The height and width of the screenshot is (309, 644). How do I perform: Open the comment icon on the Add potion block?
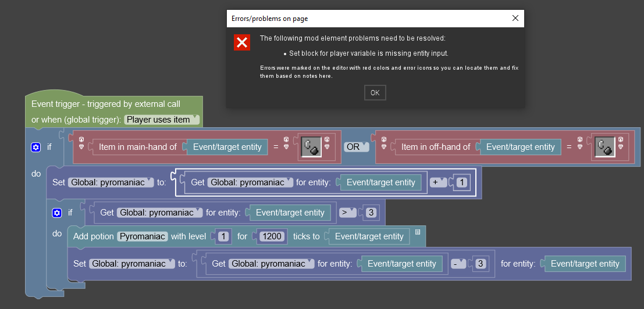click(418, 232)
